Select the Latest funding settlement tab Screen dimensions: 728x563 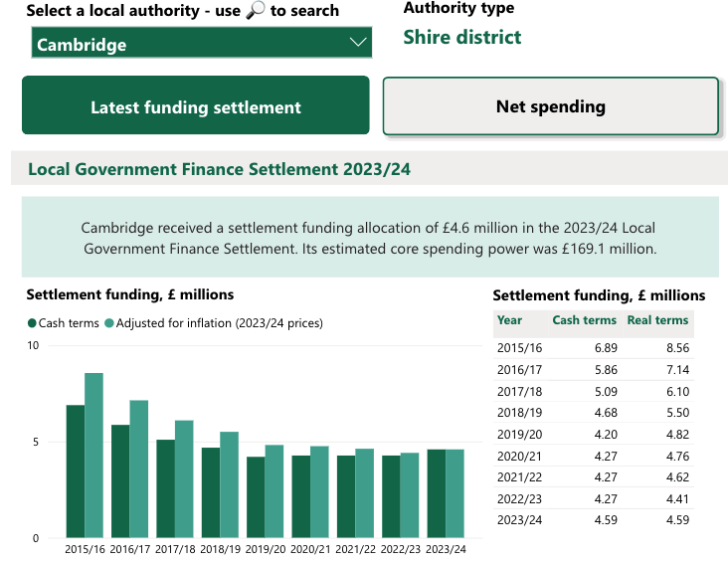tap(195, 106)
